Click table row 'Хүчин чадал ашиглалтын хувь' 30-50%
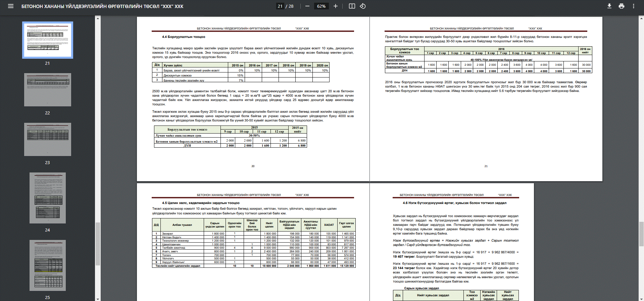 pyautogui.click(x=230, y=136)
